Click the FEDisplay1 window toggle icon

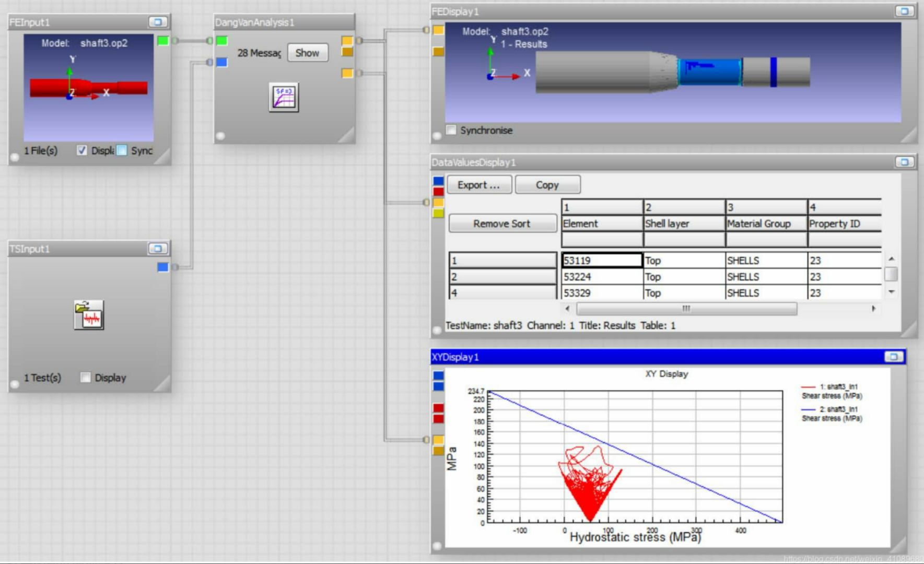904,11
